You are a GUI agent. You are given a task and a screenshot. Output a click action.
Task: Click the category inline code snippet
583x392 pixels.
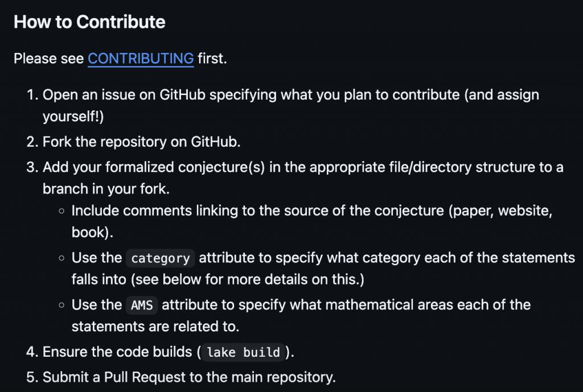(160, 258)
